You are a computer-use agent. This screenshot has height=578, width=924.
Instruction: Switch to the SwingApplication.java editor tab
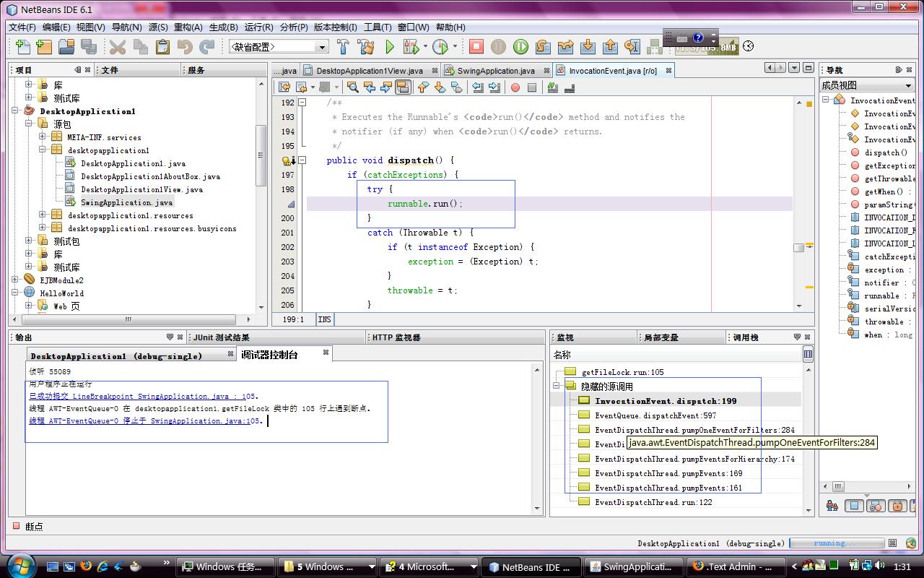click(495, 71)
